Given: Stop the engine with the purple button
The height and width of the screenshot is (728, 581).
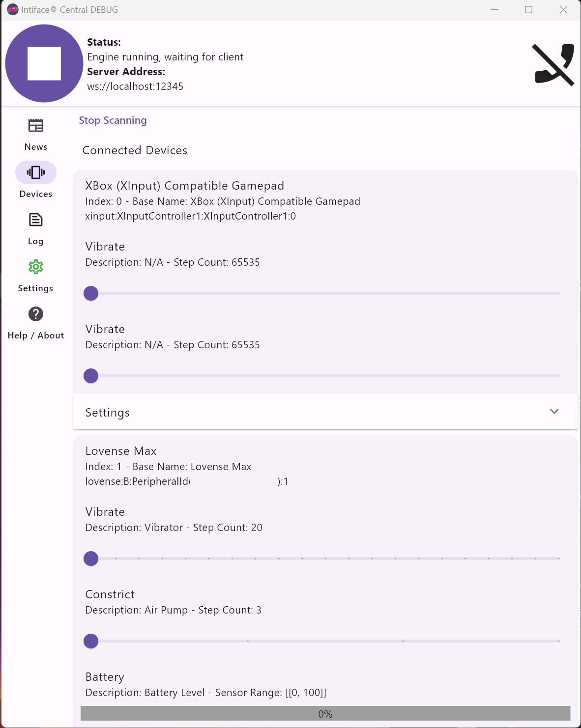Looking at the screenshot, I should pyautogui.click(x=44, y=63).
